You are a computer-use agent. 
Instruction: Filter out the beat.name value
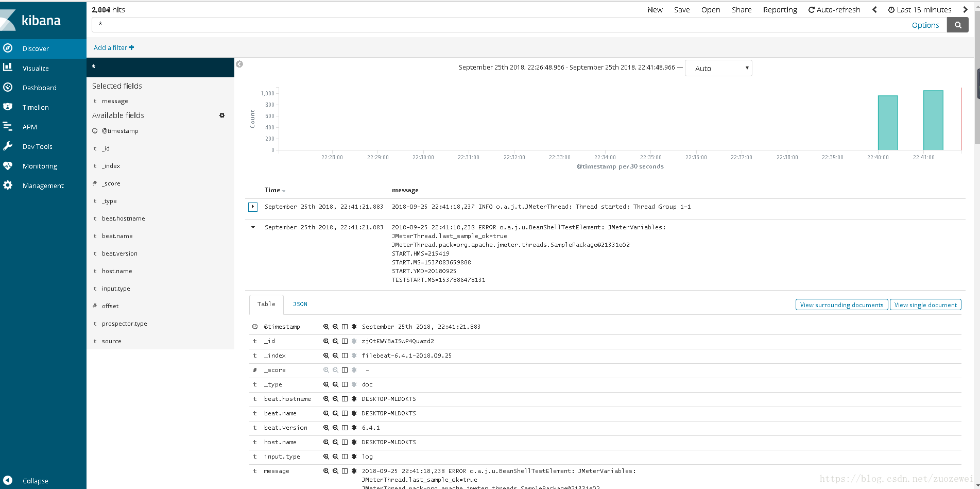[335, 413]
